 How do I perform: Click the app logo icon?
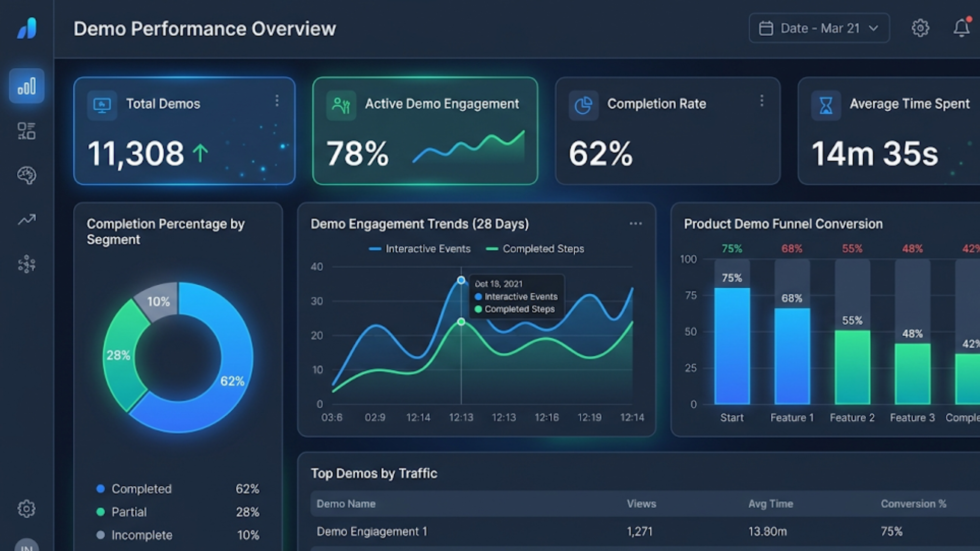coord(27,28)
